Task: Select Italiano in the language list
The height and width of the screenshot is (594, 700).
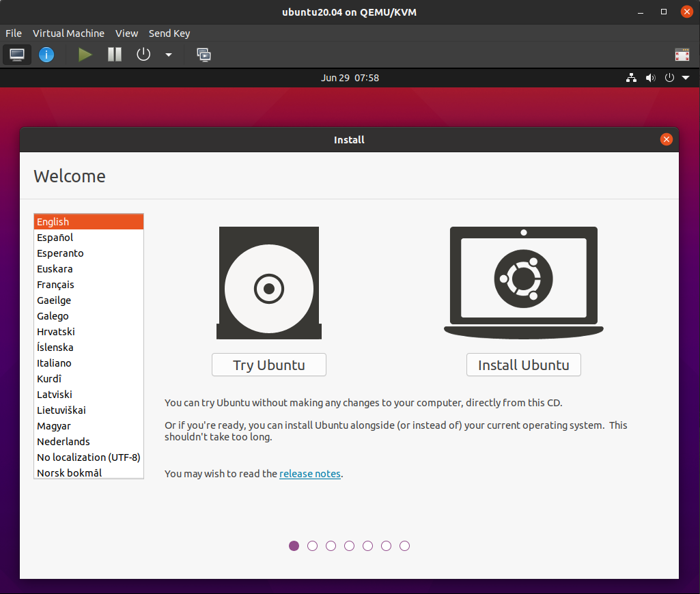Action: [x=88, y=363]
